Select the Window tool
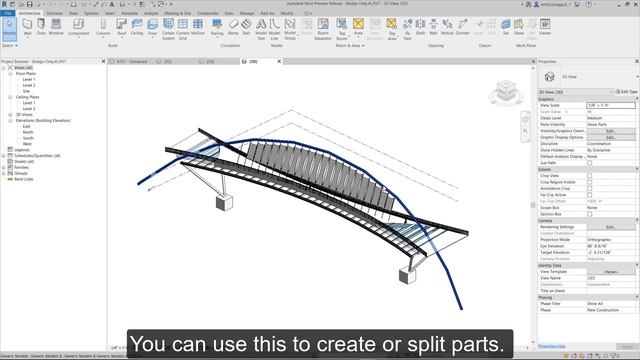Image resolution: width=640 pixels, height=360 pixels. pos(56,27)
